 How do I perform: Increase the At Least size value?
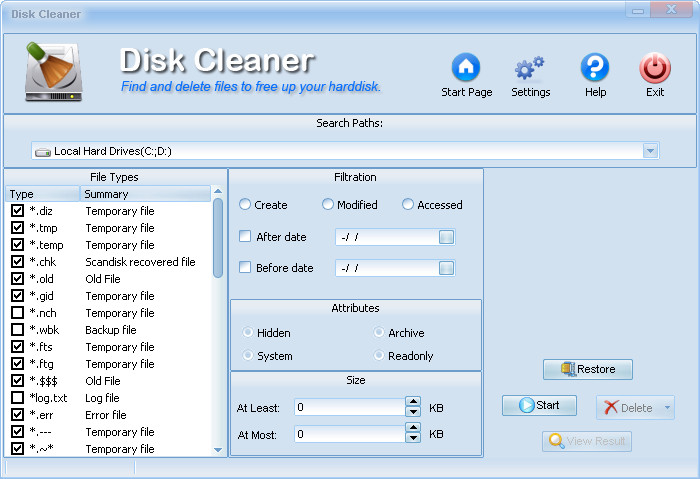coord(413,402)
